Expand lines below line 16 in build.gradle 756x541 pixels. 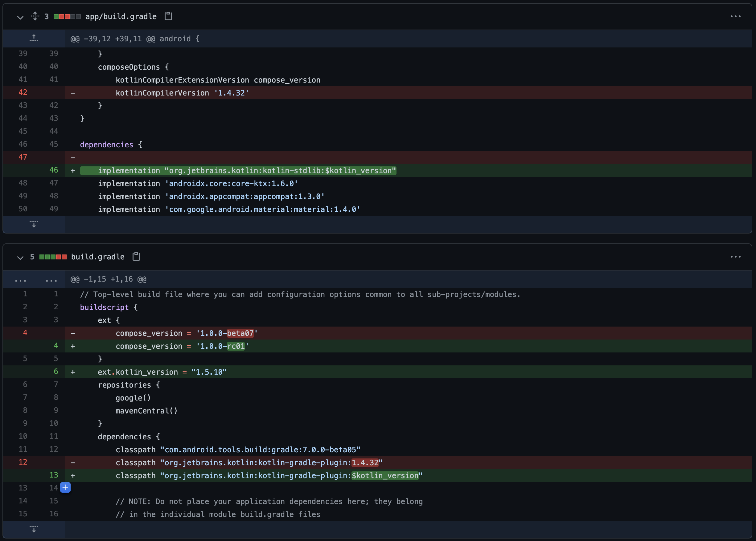[34, 529]
